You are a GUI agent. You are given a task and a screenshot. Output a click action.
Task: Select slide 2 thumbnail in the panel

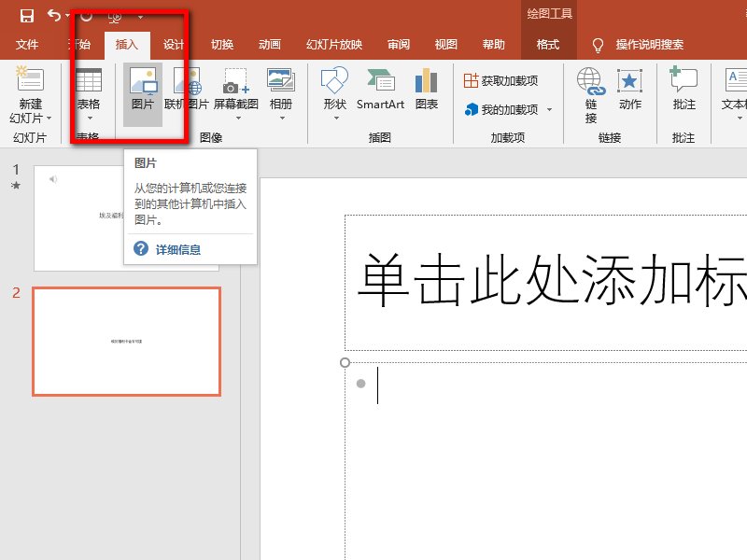(x=126, y=340)
